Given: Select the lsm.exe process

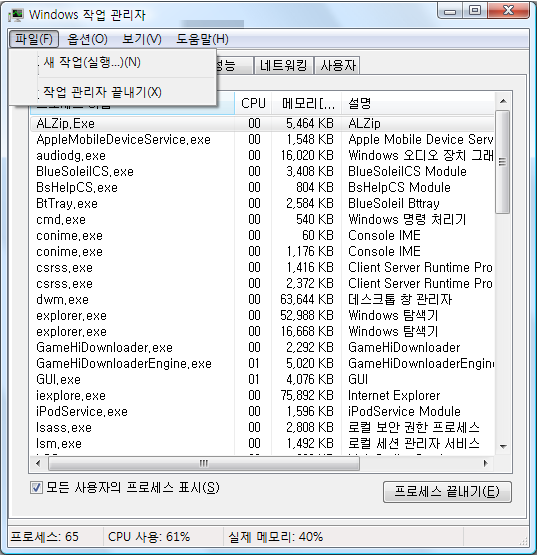Looking at the screenshot, I should click(x=262, y=443).
